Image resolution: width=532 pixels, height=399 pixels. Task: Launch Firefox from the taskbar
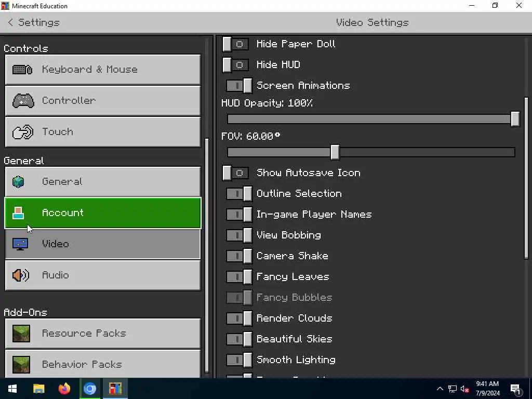tap(64, 389)
